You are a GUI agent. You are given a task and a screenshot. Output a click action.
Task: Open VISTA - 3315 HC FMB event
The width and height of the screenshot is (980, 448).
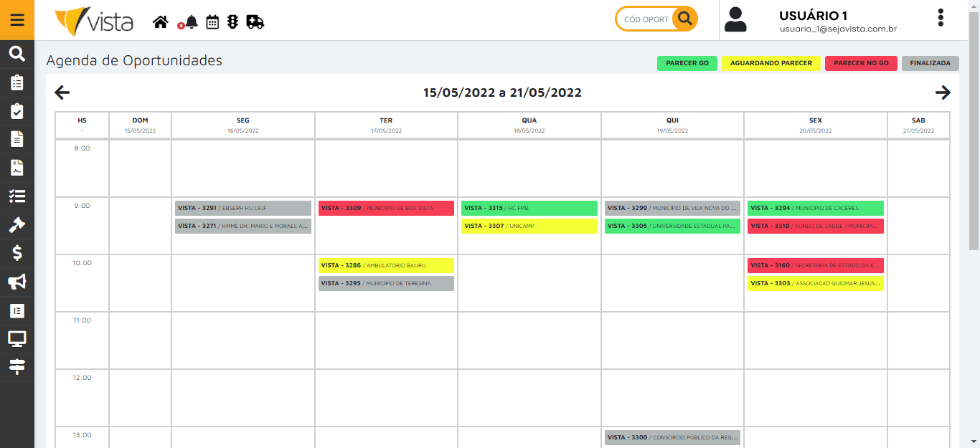[529, 208]
